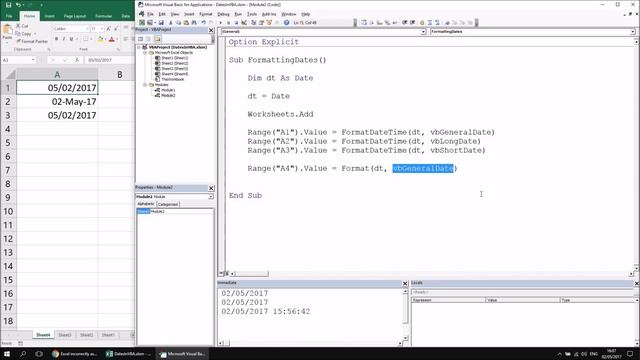This screenshot has width=640, height=360.
Task: Click cell A3 containing 05/02/2017
Action: 57,116
